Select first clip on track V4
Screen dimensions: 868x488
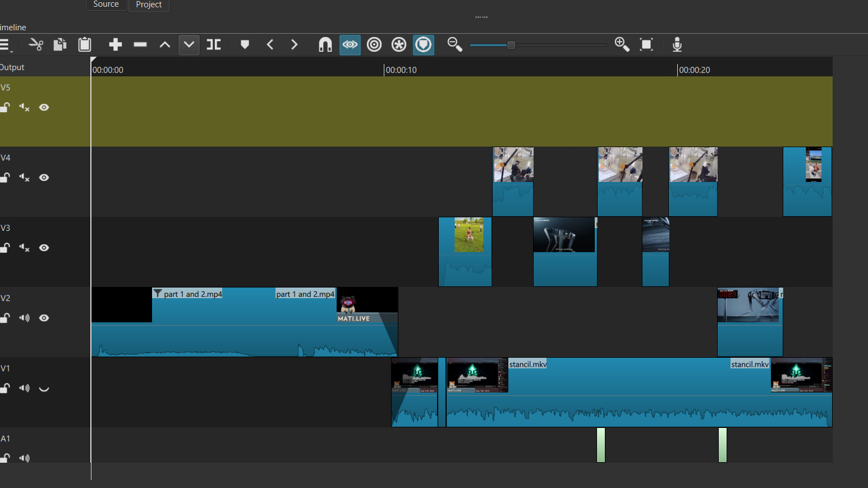coord(513,181)
